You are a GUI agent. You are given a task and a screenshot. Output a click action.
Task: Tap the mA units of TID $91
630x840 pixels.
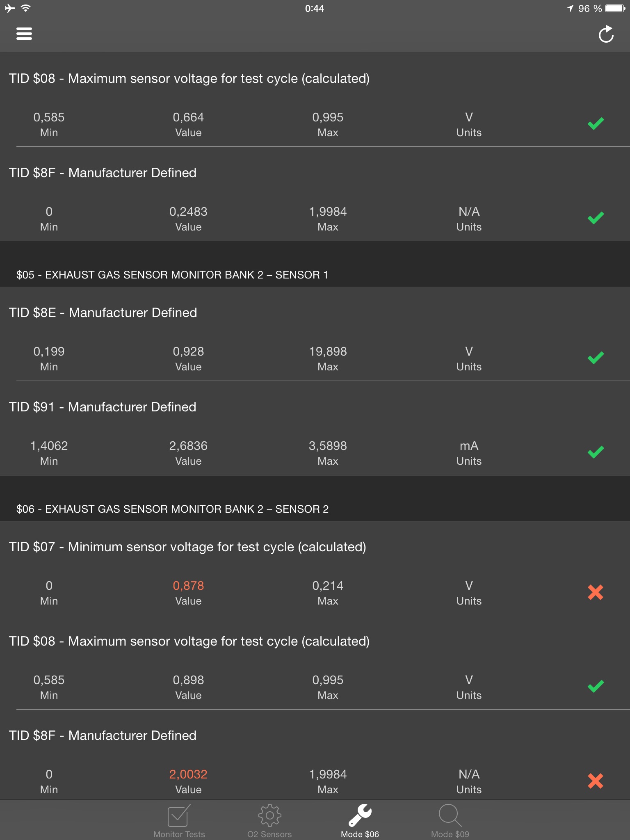click(x=469, y=446)
